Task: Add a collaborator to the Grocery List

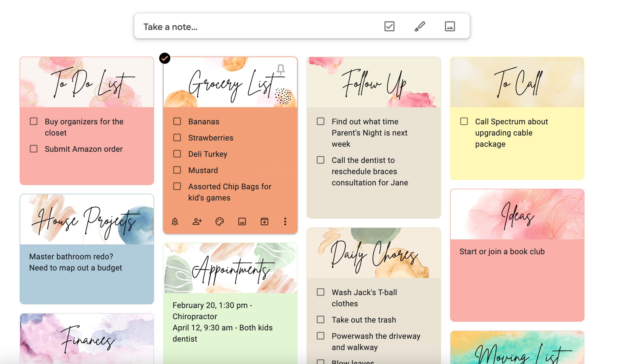Action: click(x=197, y=221)
